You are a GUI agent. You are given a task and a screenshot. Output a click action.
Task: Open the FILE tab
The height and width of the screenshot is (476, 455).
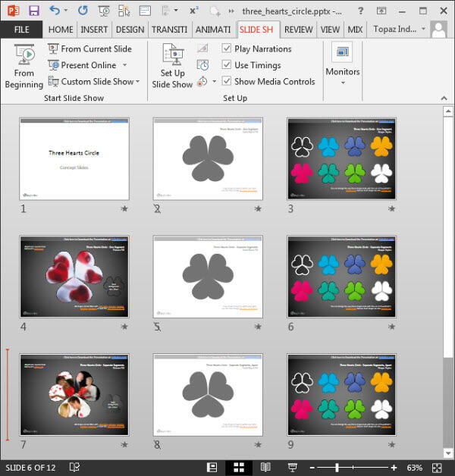(x=22, y=30)
